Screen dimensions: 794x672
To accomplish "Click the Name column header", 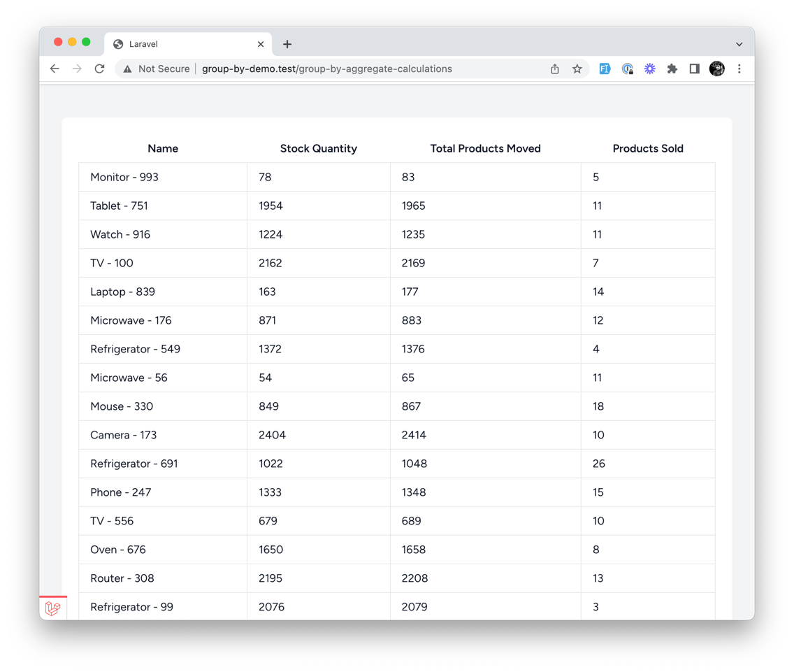I will pos(163,148).
